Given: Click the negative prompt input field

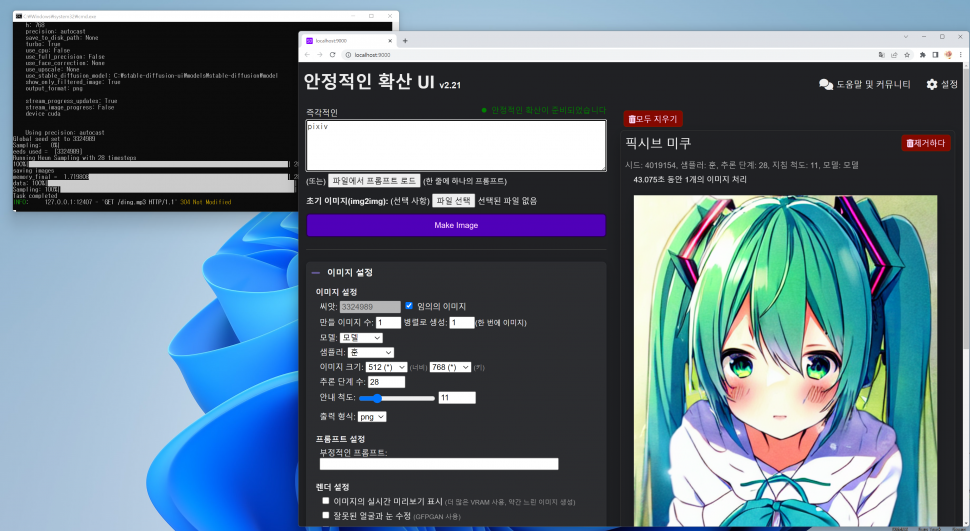Looking at the screenshot, I should (439, 464).
